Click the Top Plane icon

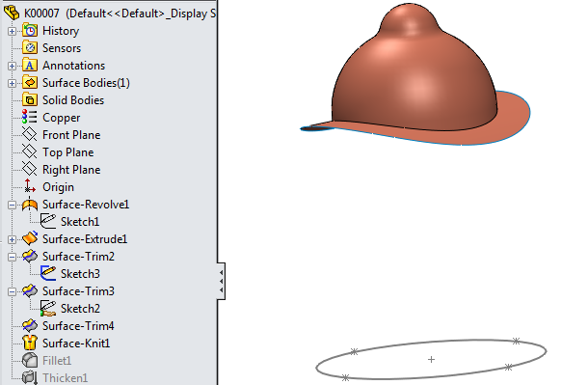pos(29,152)
